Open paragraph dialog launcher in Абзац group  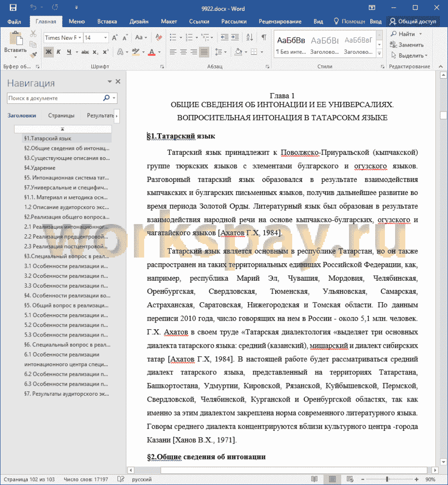267,66
